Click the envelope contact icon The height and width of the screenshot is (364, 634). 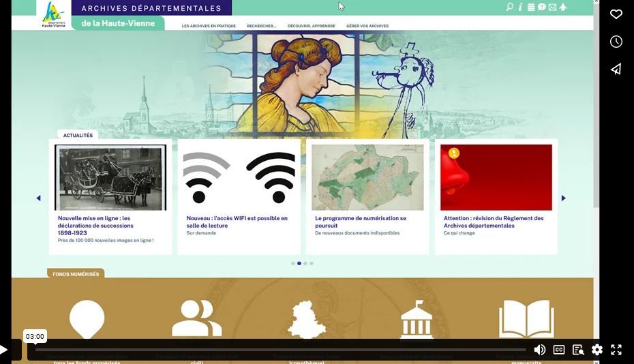pyautogui.click(x=552, y=7)
